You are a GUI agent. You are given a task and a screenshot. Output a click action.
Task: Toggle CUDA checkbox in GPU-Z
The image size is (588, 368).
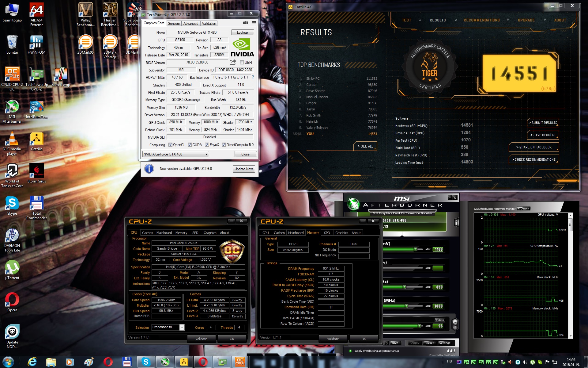coord(190,145)
